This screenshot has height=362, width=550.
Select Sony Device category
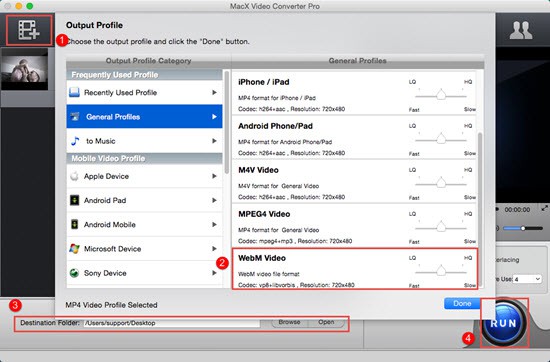pos(144,273)
